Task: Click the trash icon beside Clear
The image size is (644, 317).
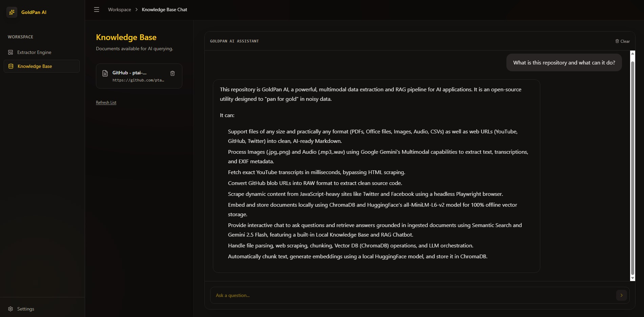Action: click(x=617, y=41)
